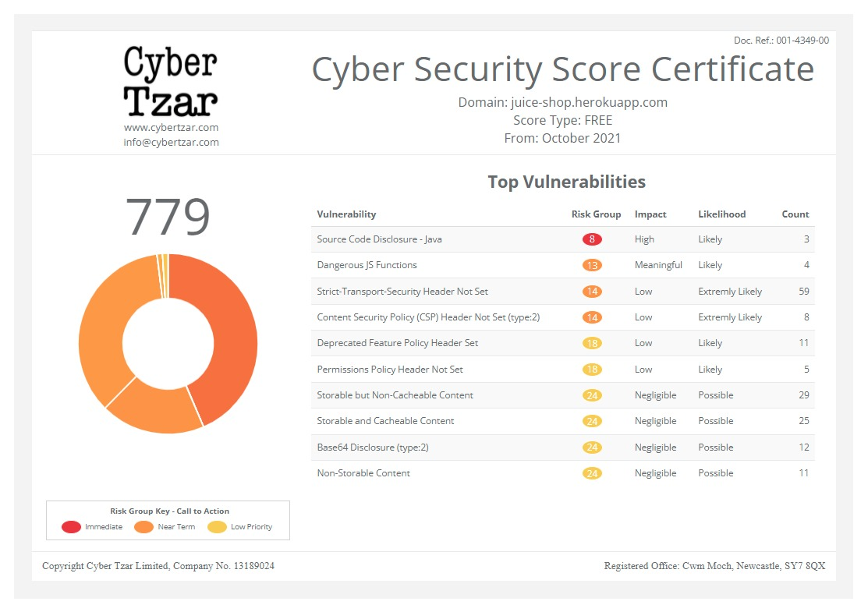Open the www.cybertzar.com link
The image size is (868, 612).
tap(171, 127)
